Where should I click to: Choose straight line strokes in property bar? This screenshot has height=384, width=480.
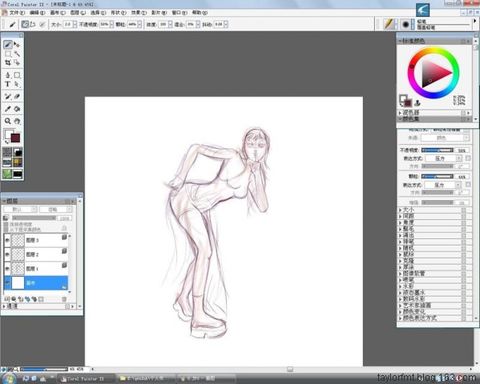[x=33, y=24]
